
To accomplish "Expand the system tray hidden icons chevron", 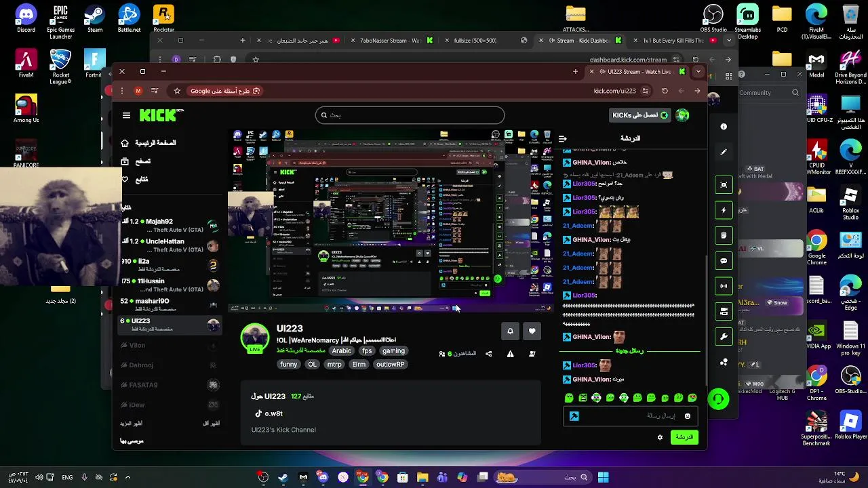I will tap(127, 477).
